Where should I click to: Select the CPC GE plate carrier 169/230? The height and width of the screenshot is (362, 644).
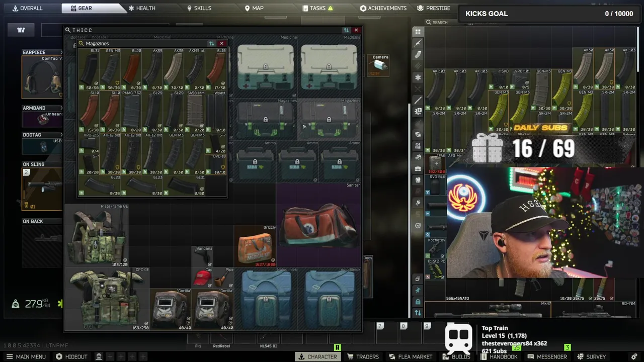click(107, 299)
